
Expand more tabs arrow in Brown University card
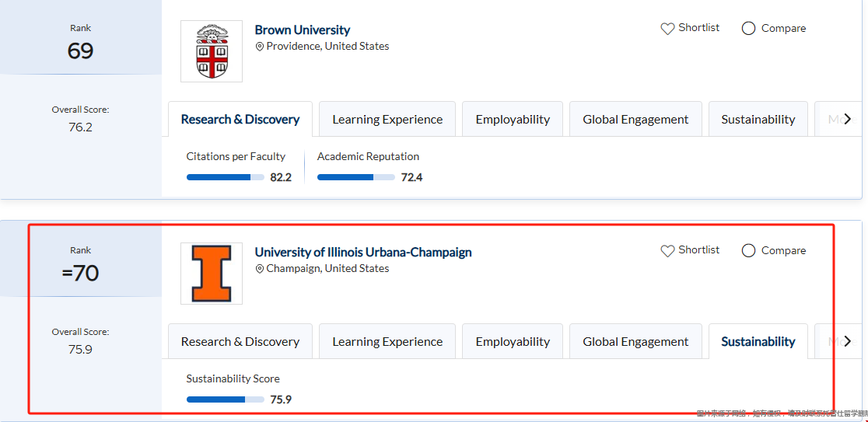tap(848, 119)
